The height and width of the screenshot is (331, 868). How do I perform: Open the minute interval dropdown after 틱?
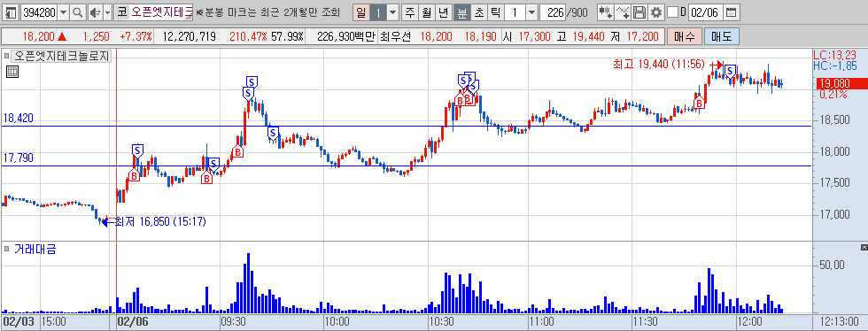point(531,12)
